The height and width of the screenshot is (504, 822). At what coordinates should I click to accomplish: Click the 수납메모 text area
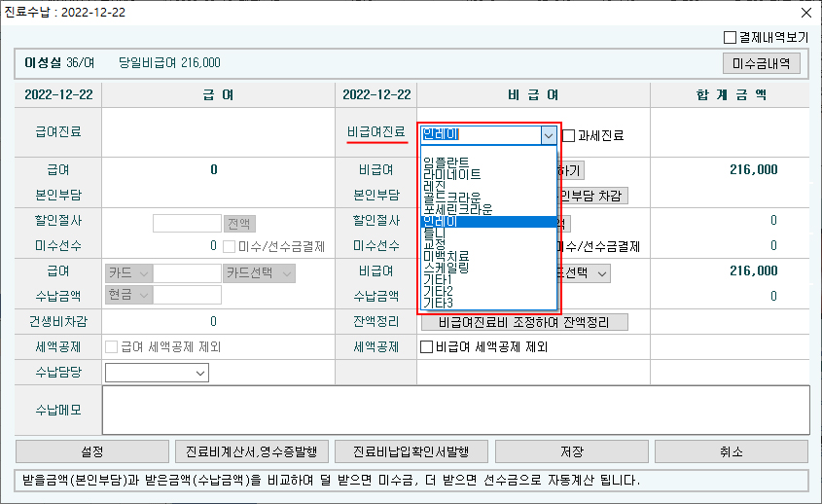455,411
